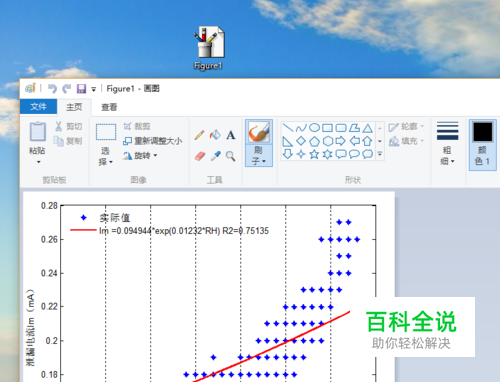Choose the Triangle shape
This screenshot has height=382, width=500.
pos(368,128)
